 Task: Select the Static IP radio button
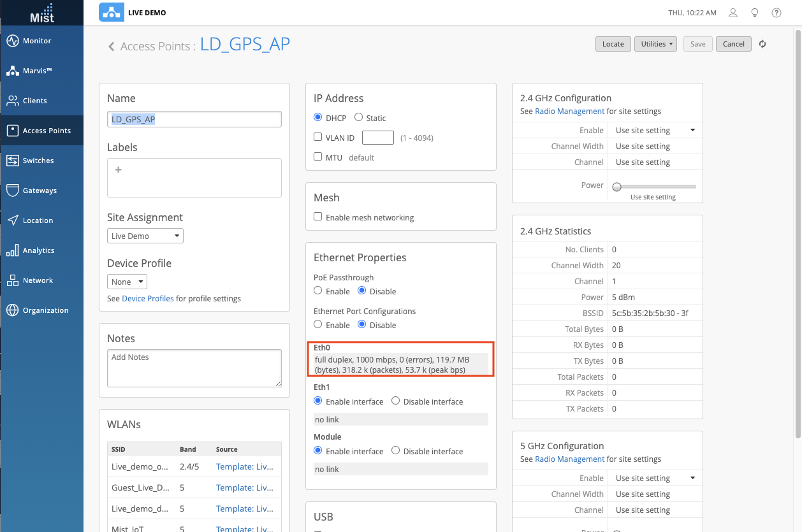coord(359,118)
